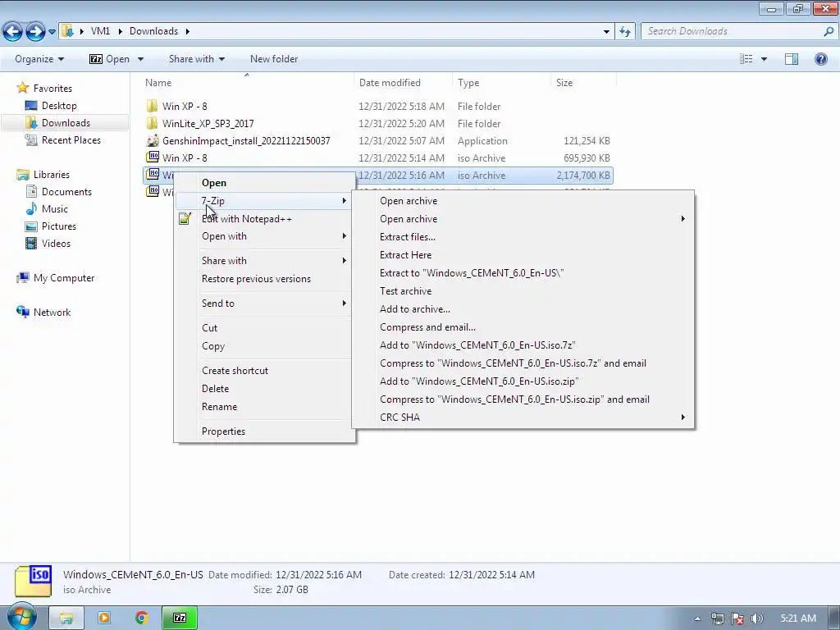Click the GenshinImpact installer file icon
The width and height of the screenshot is (840, 630).
pos(153,140)
